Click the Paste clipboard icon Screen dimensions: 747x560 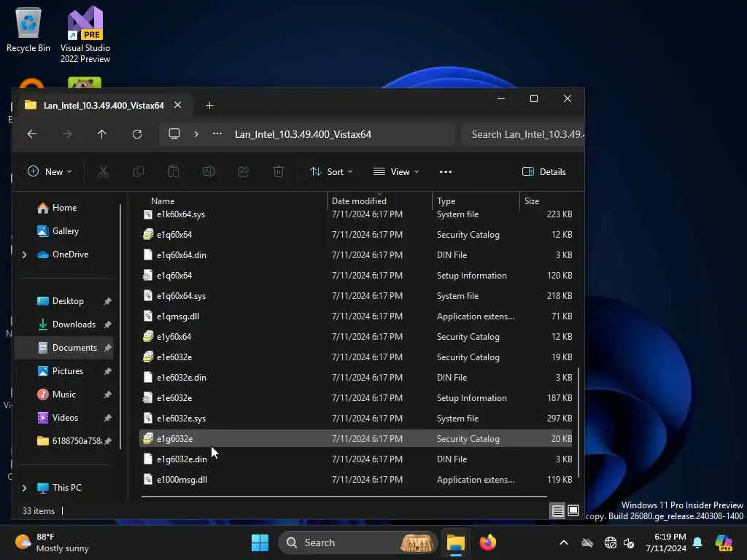pyautogui.click(x=174, y=172)
